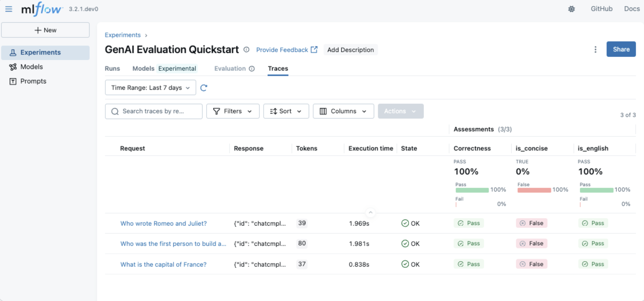Collapse the assessments summary row chevron
Image resolution: width=644 pixels, height=301 pixels.
point(371,212)
